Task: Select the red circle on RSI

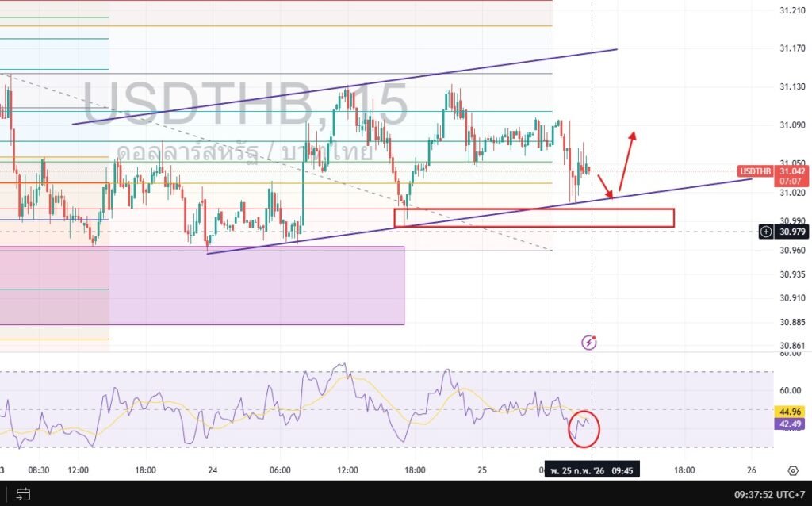Action: (584, 427)
